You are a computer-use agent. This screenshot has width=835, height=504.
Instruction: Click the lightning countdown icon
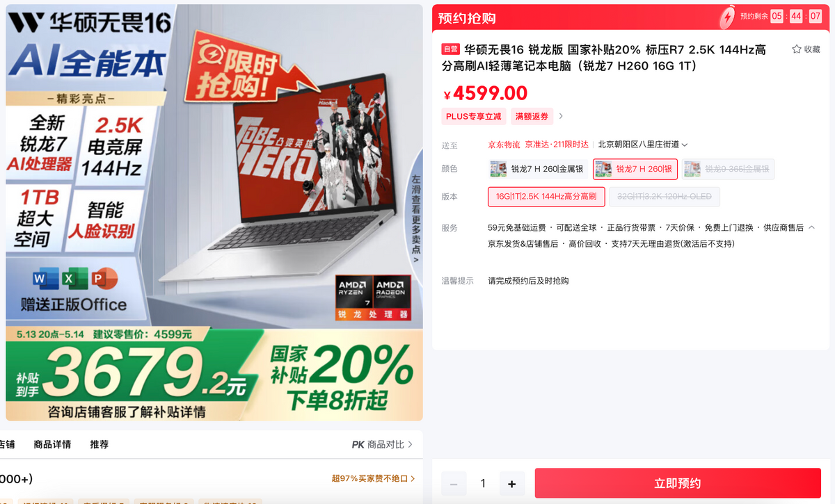point(727,16)
